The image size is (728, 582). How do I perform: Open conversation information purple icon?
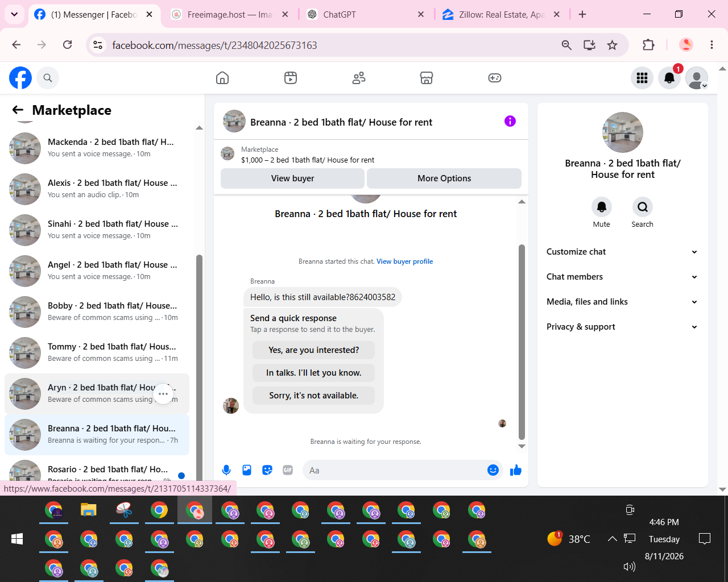tap(510, 121)
